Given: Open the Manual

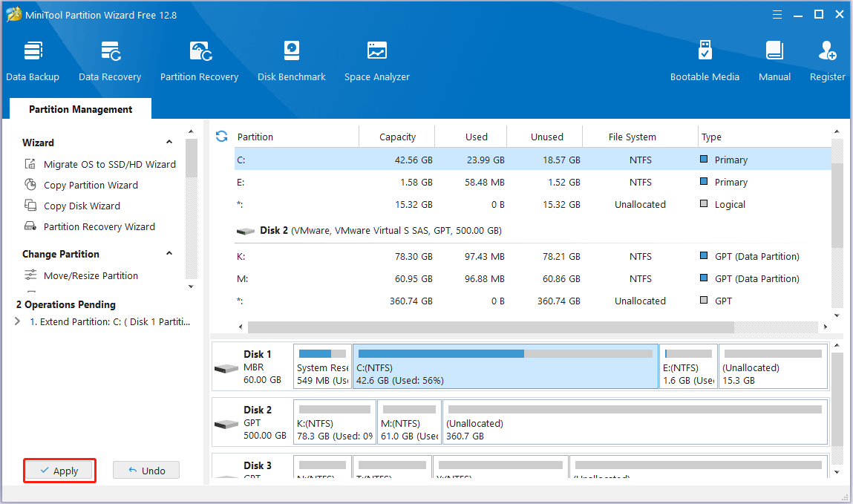Looking at the screenshot, I should (774, 61).
